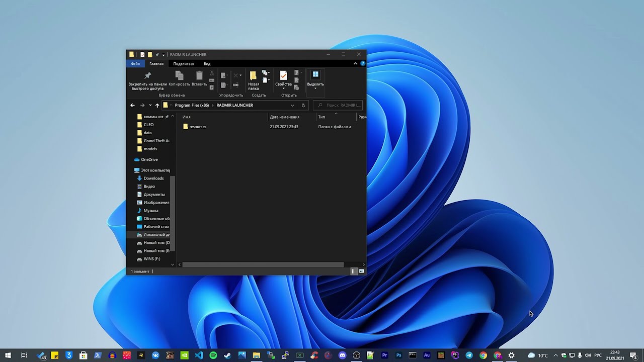This screenshot has width=644, height=362.
Task: Open Downloads in navigation pane
Action: 153,178
